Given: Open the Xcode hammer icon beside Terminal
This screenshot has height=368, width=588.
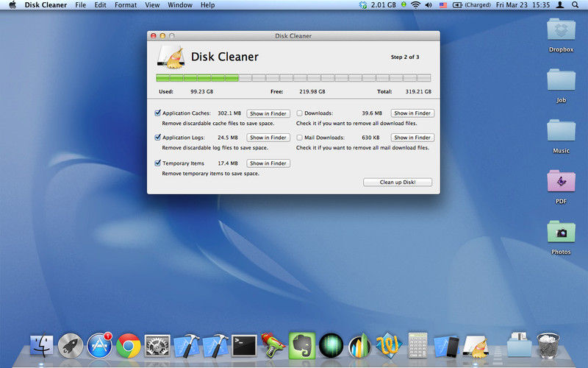Looking at the screenshot, I should 215,345.
